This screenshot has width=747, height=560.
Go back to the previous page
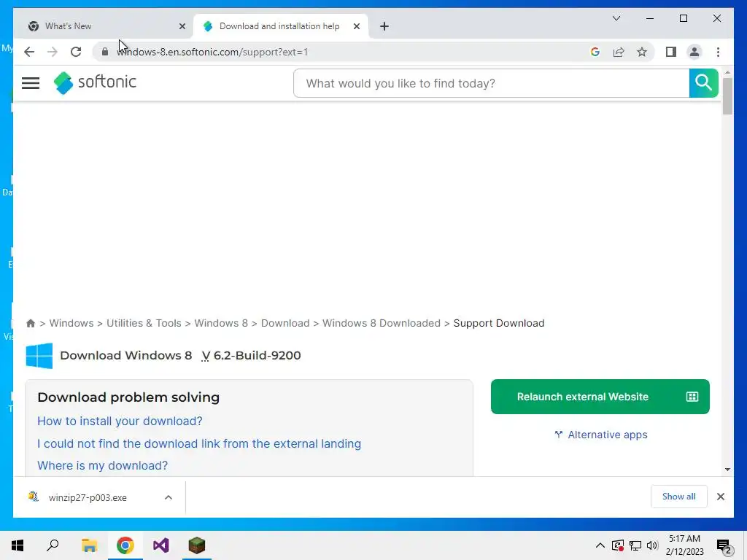tap(29, 52)
